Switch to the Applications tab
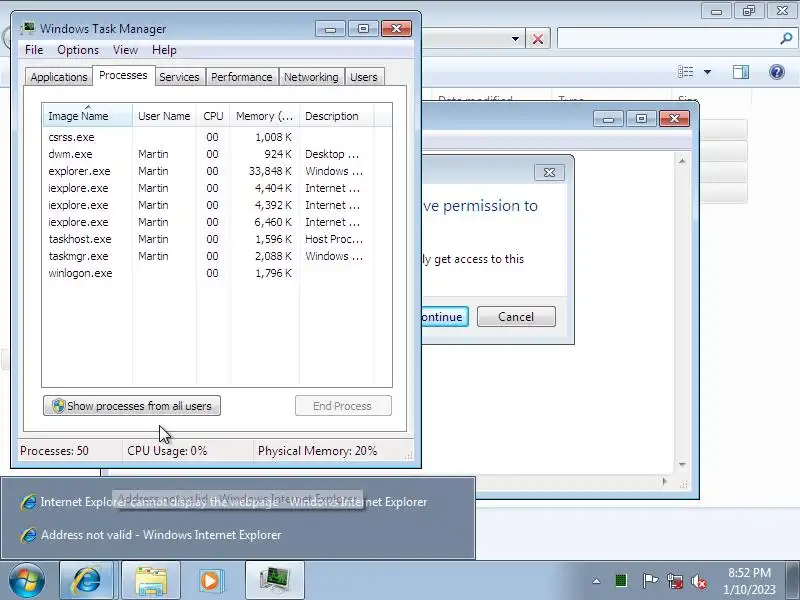This screenshot has height=600, width=800. pyautogui.click(x=59, y=77)
